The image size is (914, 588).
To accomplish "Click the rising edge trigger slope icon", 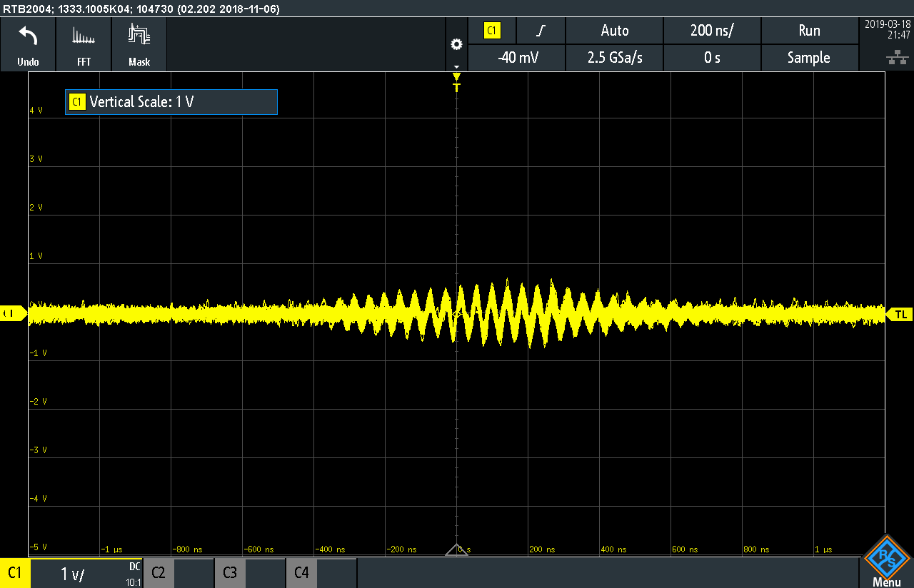I will (541, 31).
